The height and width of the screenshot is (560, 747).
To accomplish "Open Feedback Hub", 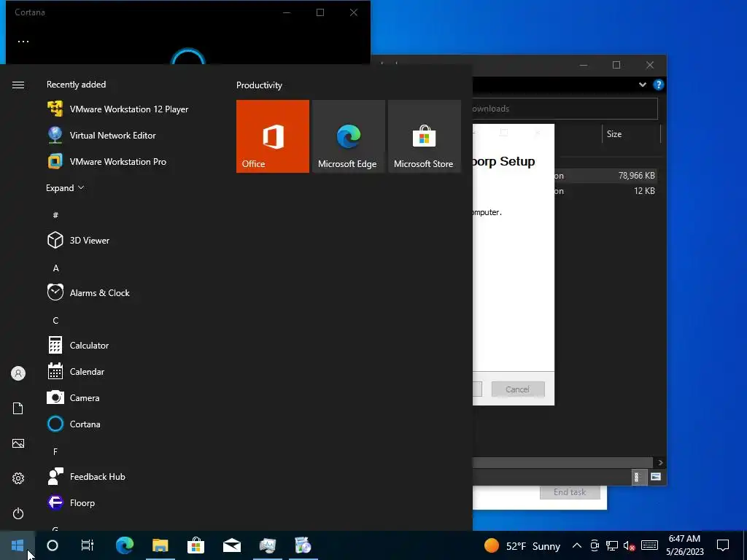I will pos(87,476).
